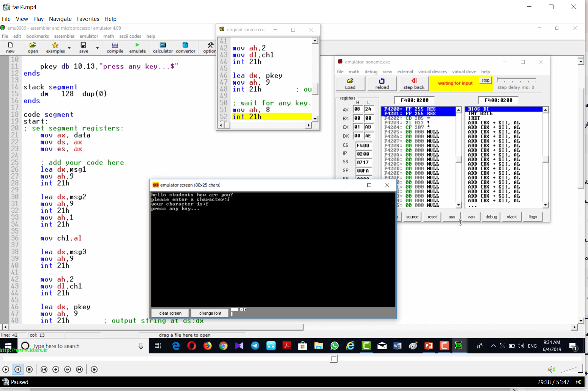Click the reset button in emulator
Screen dimensions: 588x391
(x=432, y=217)
